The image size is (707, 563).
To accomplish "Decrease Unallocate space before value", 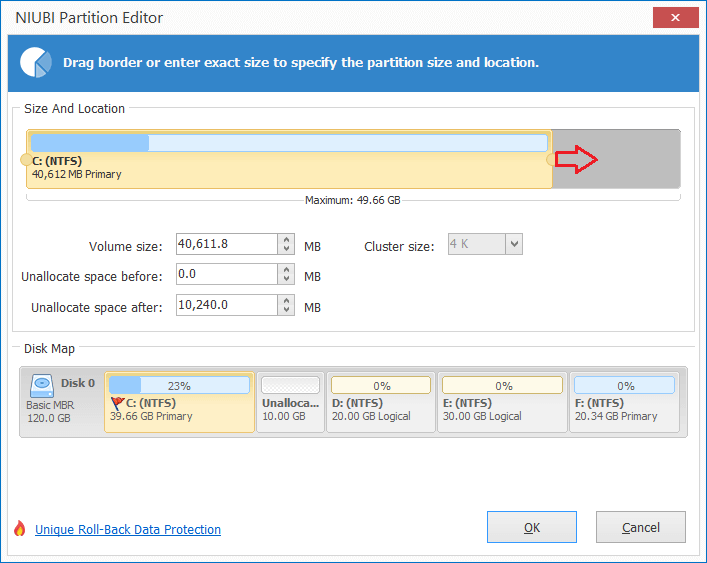I will pos(286,279).
